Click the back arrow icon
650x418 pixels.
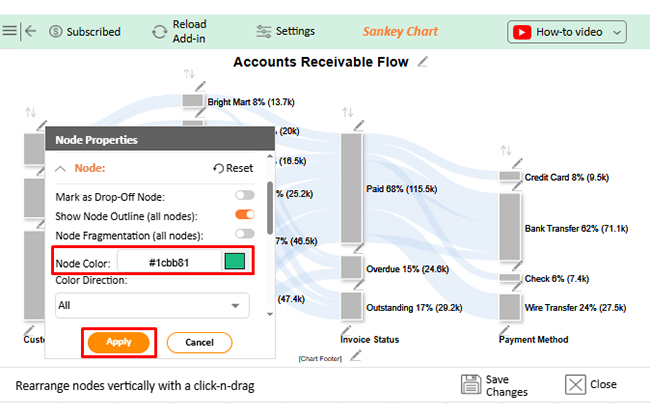pyautogui.click(x=30, y=31)
